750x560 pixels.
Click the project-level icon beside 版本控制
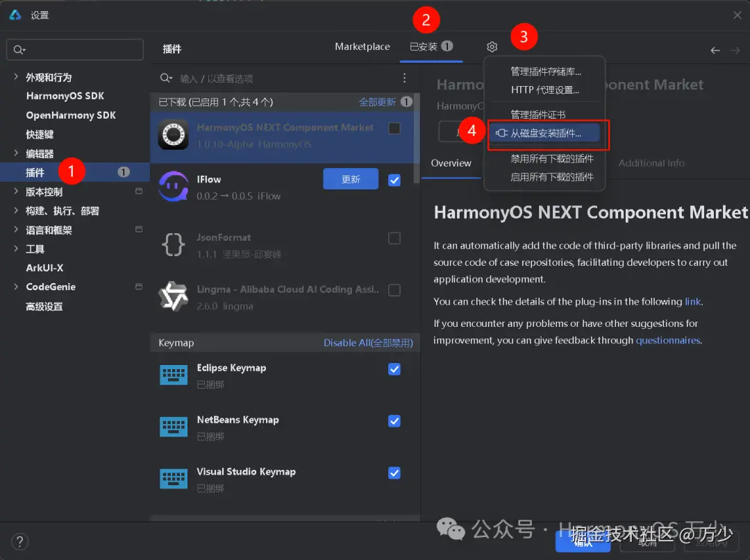click(139, 191)
